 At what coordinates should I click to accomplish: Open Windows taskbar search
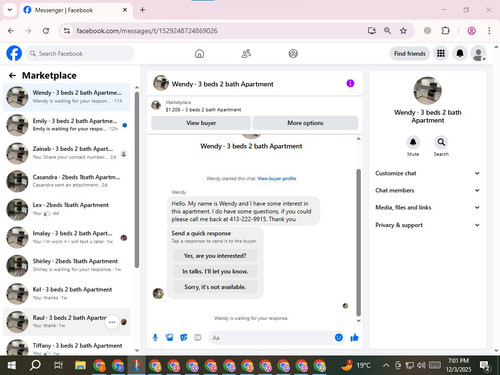35,366
